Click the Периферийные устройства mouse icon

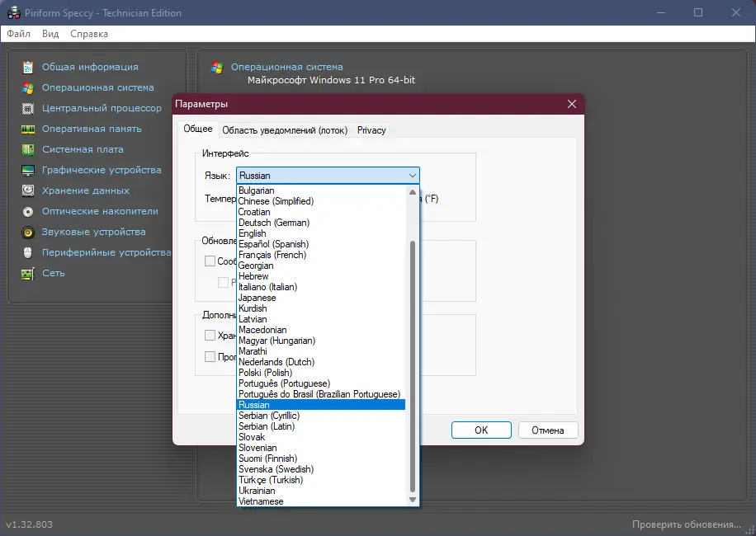pos(28,253)
